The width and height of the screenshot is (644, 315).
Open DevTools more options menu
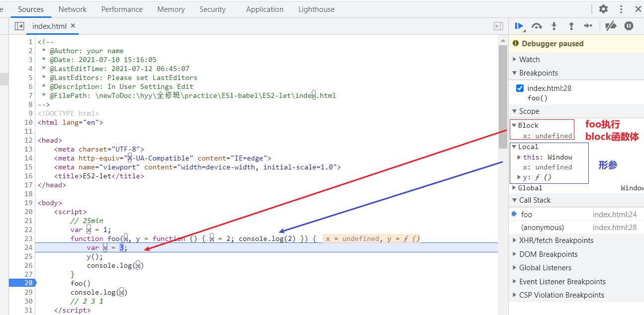621,9
